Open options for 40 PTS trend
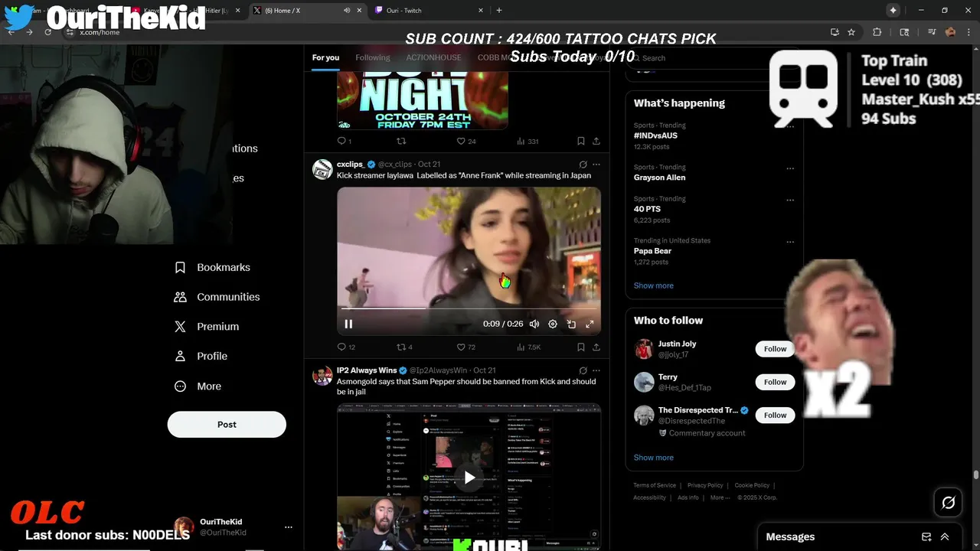 pos(790,201)
